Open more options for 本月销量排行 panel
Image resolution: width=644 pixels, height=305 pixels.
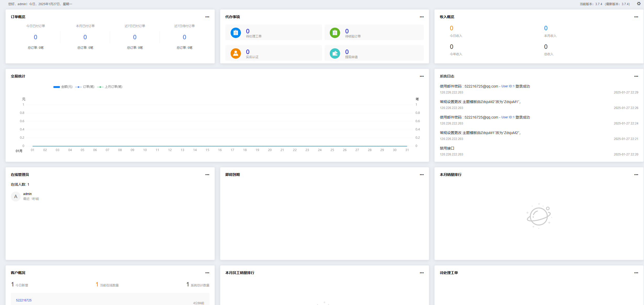click(636, 175)
